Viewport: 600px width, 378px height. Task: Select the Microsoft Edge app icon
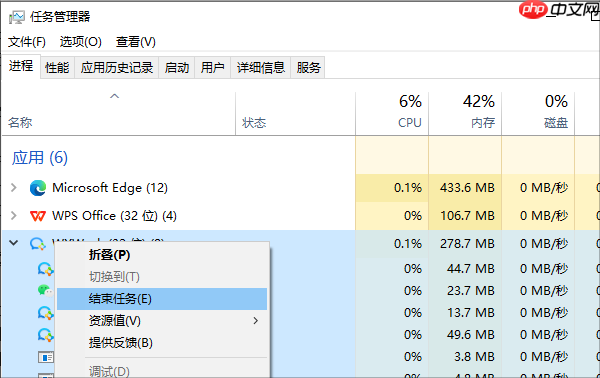(x=38, y=188)
